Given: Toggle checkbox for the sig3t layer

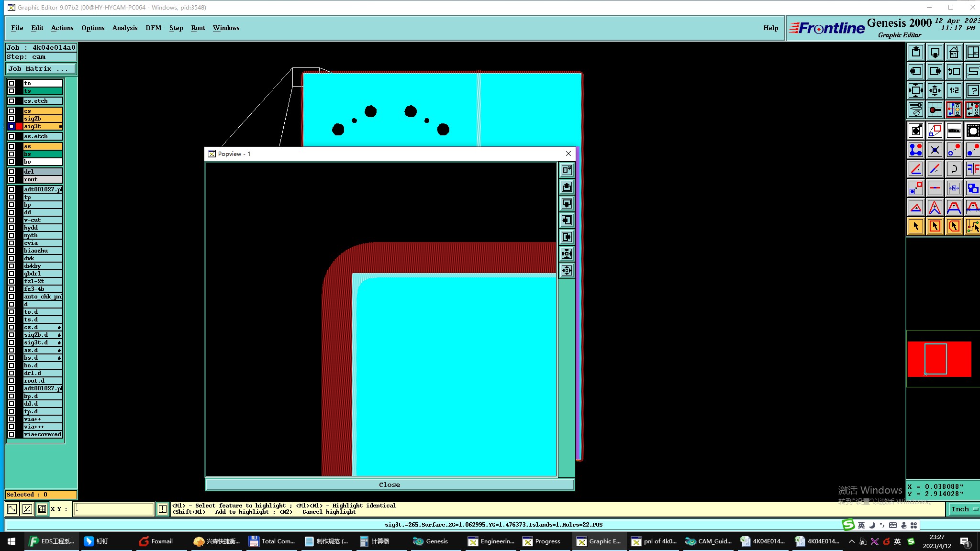Looking at the screenshot, I should point(11,126).
